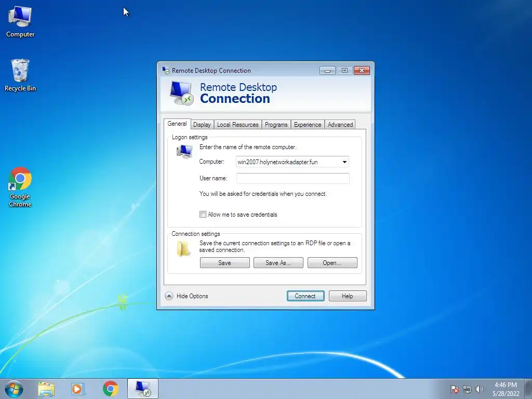This screenshot has height=399, width=532.
Task: Click the 'You will be asked for credentials' text
Action: click(x=263, y=194)
